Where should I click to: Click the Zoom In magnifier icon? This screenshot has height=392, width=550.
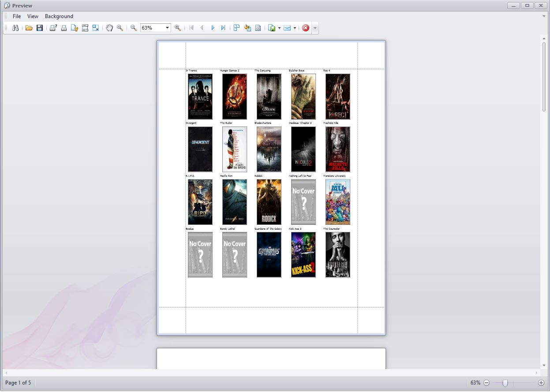178,28
